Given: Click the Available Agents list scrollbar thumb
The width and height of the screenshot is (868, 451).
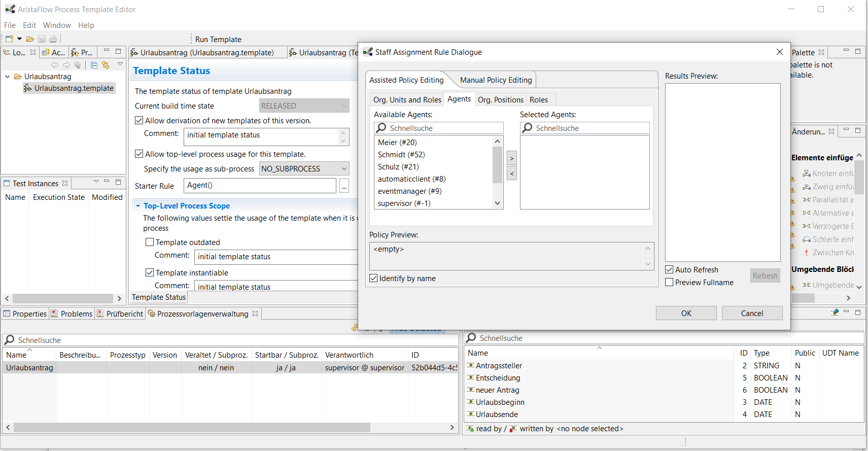Looking at the screenshot, I should (x=497, y=164).
